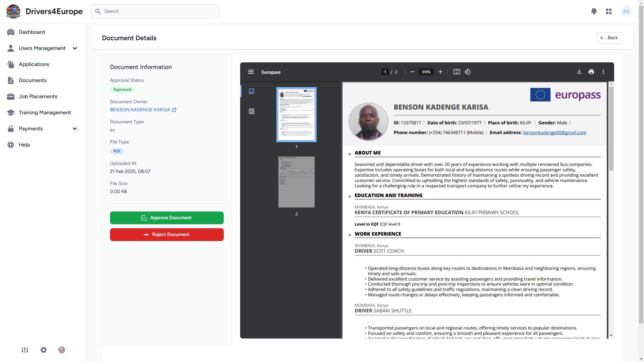Click the PDF file type badge
644x362 pixels.
point(117,151)
